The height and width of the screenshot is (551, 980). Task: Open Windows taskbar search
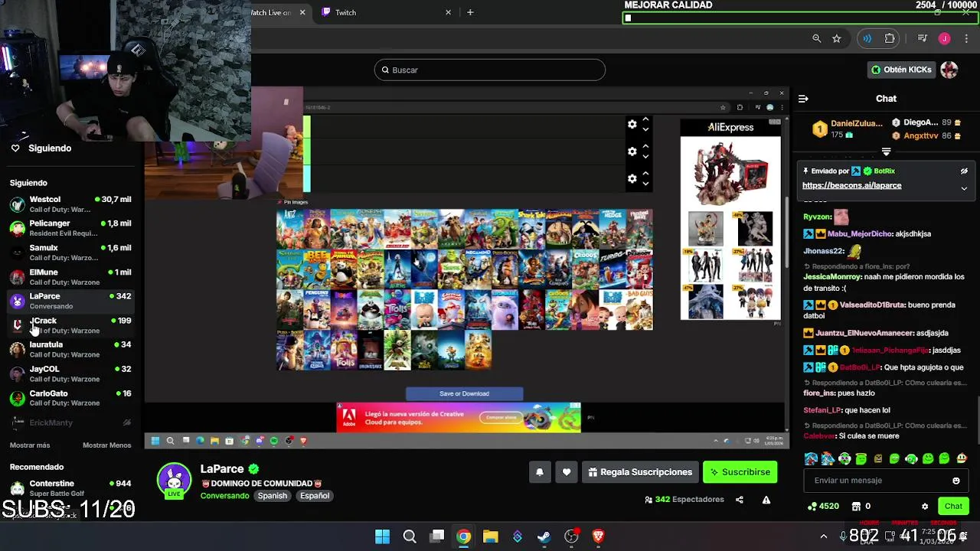[x=410, y=536]
